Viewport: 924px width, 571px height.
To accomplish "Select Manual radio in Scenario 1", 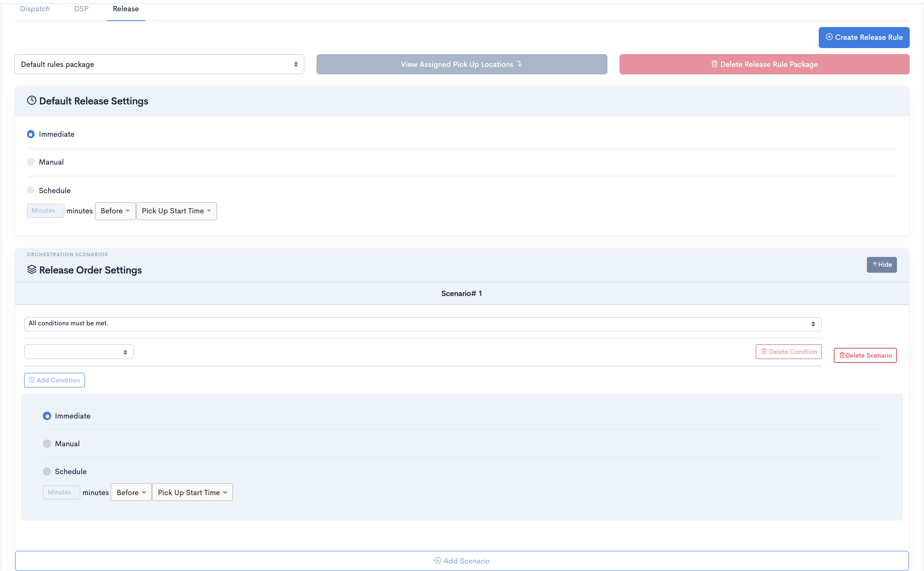I will pyautogui.click(x=47, y=444).
